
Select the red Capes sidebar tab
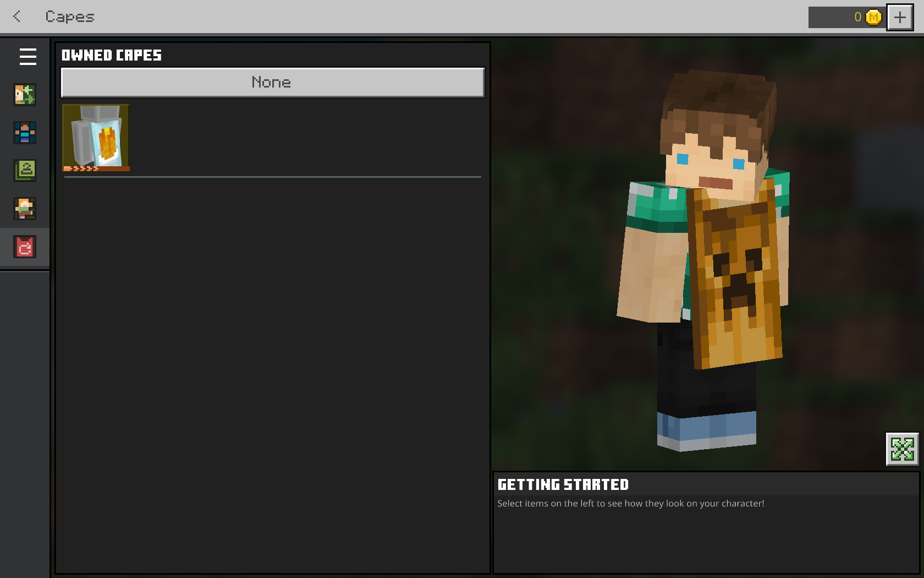click(x=25, y=247)
